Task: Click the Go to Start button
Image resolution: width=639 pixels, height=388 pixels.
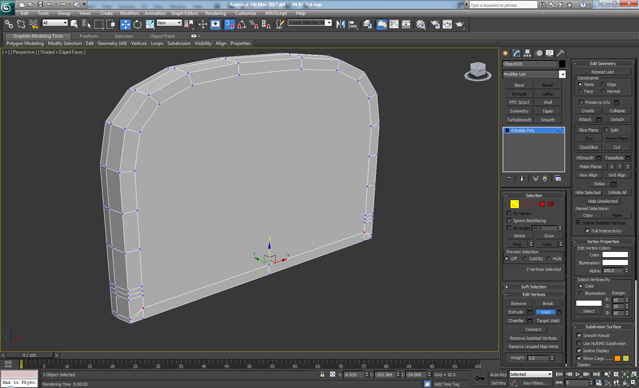Action: click(x=559, y=374)
